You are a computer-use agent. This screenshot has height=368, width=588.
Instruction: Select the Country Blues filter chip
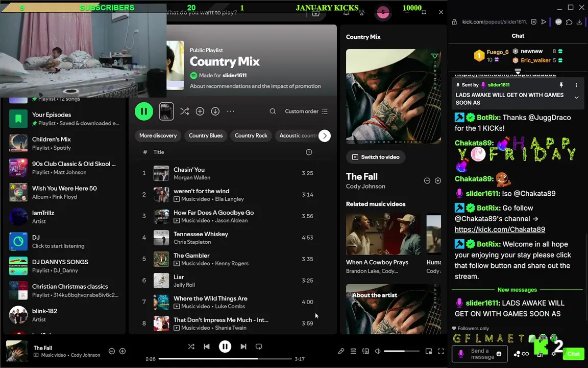click(206, 135)
